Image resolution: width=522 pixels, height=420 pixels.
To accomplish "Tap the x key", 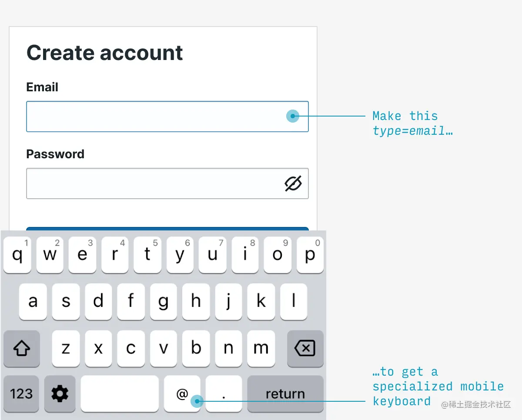I will click(x=98, y=348).
